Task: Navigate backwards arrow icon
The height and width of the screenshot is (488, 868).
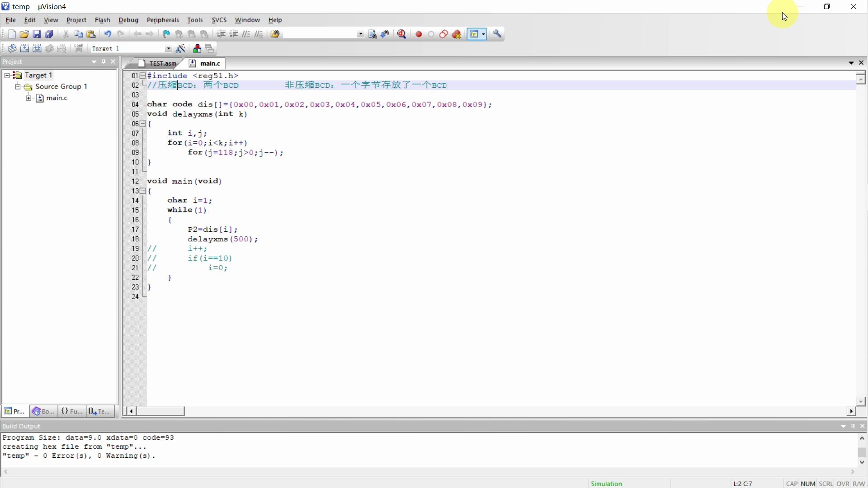Action: [137, 34]
